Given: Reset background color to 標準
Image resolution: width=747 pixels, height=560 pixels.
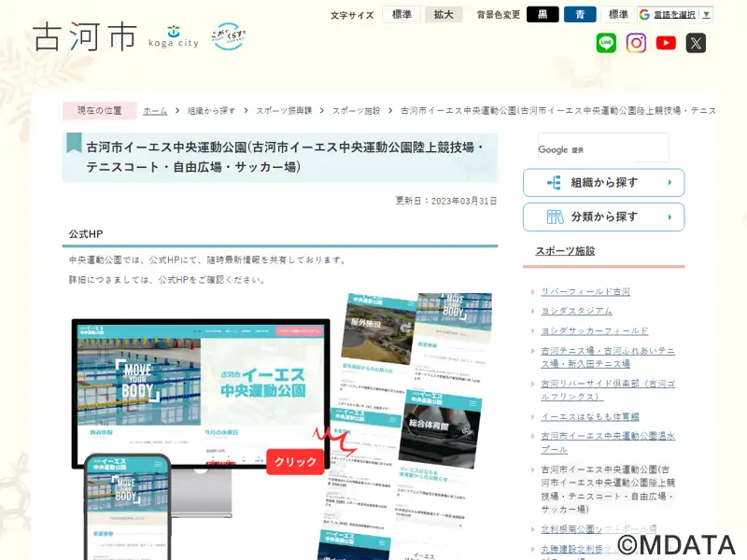Looking at the screenshot, I should 618,15.
